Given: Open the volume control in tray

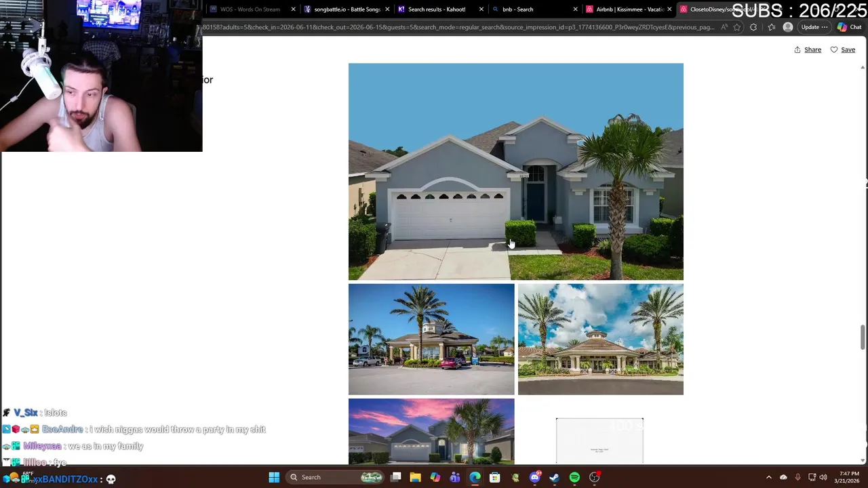Looking at the screenshot, I should pyautogui.click(x=823, y=477).
